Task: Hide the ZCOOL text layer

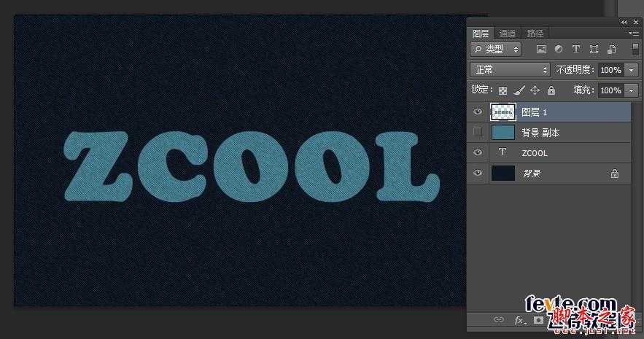Action: click(478, 152)
